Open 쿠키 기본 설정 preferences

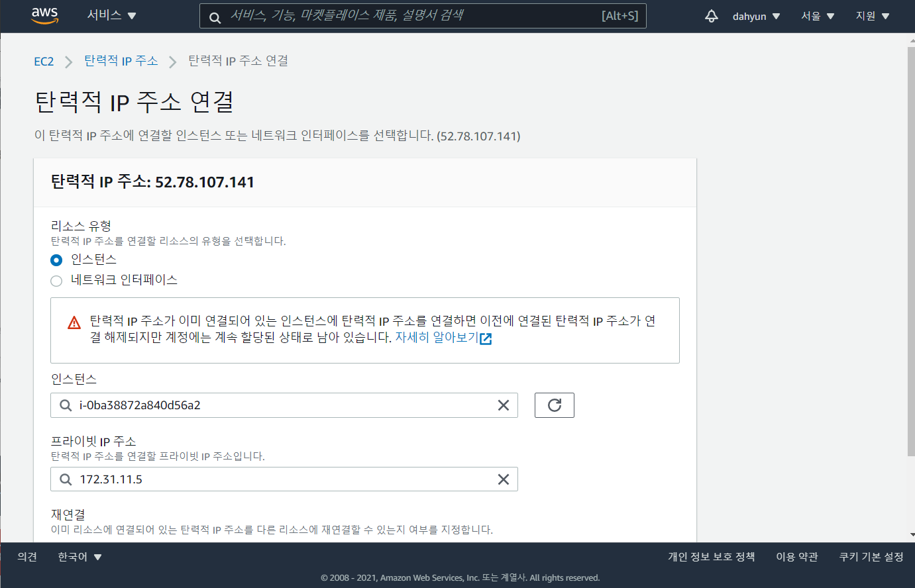pos(871,557)
